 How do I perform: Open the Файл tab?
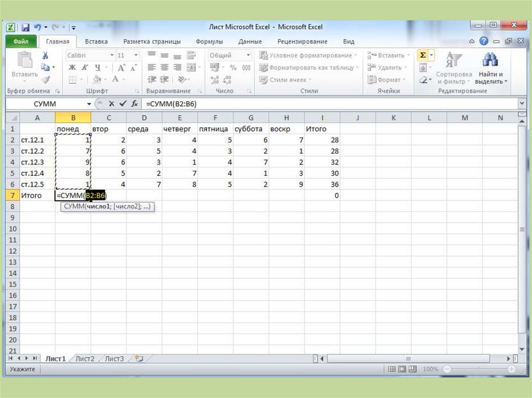(21, 42)
